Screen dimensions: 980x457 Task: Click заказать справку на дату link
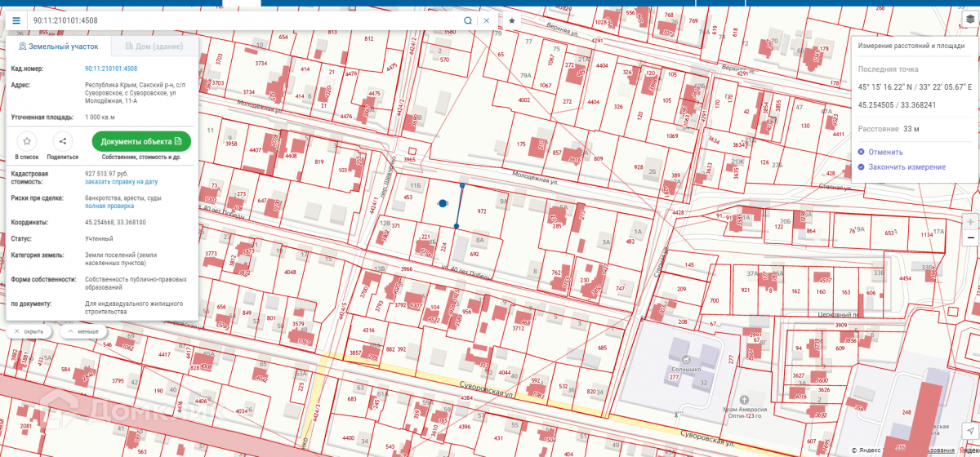coord(122,182)
